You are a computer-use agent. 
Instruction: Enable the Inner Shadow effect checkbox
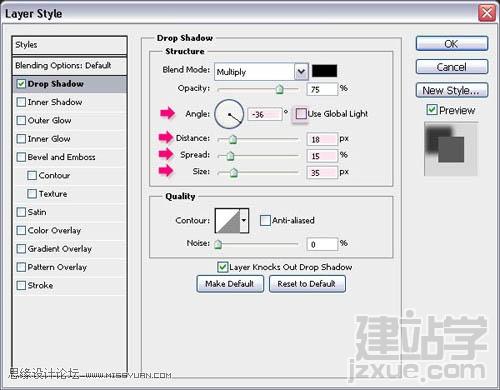pos(21,102)
